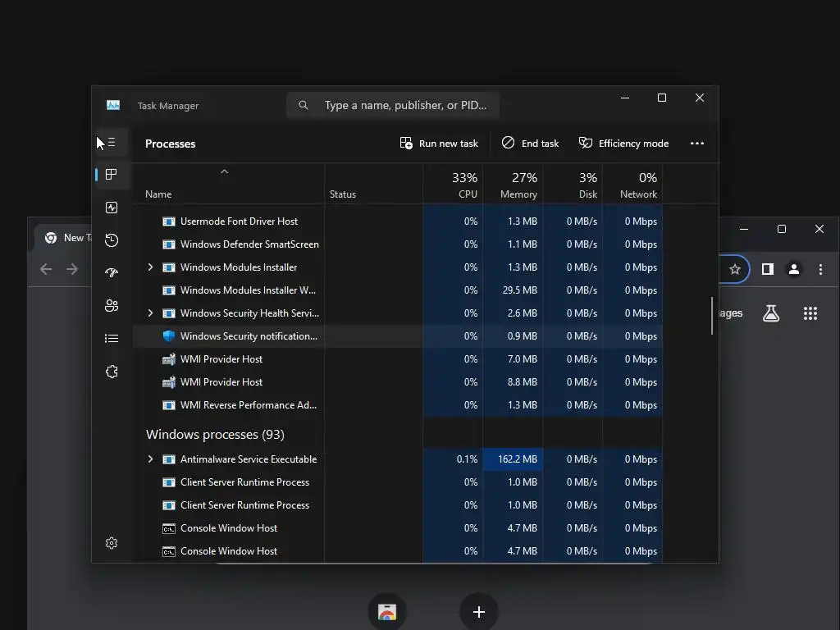840x630 pixels.
Task: Click 162.2 MB memory cell
Action: tap(513, 459)
